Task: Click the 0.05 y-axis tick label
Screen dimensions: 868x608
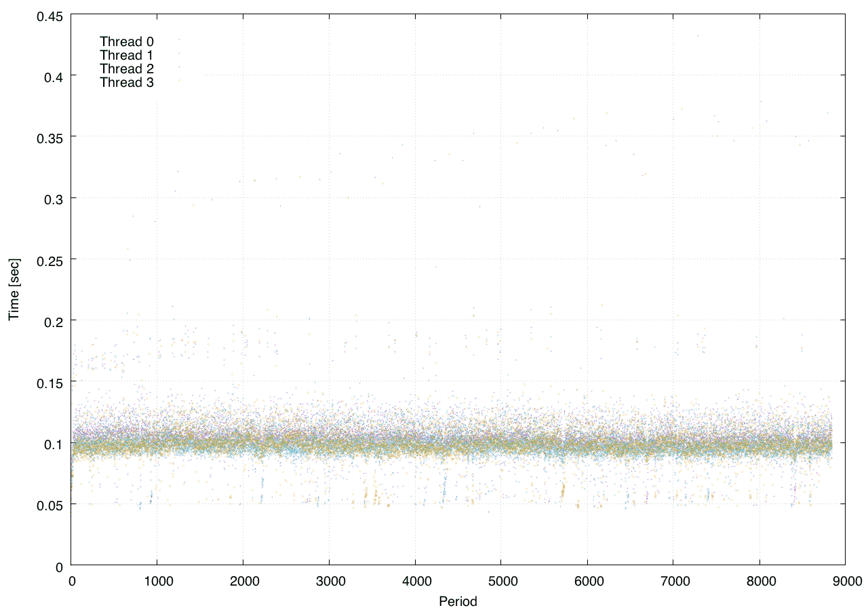Action: pos(50,505)
